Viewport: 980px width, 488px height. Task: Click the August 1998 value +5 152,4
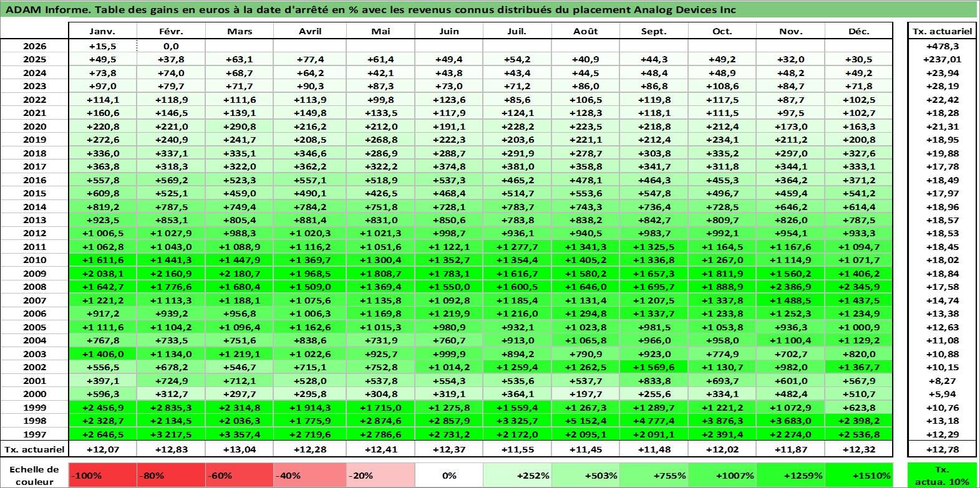coord(585,421)
